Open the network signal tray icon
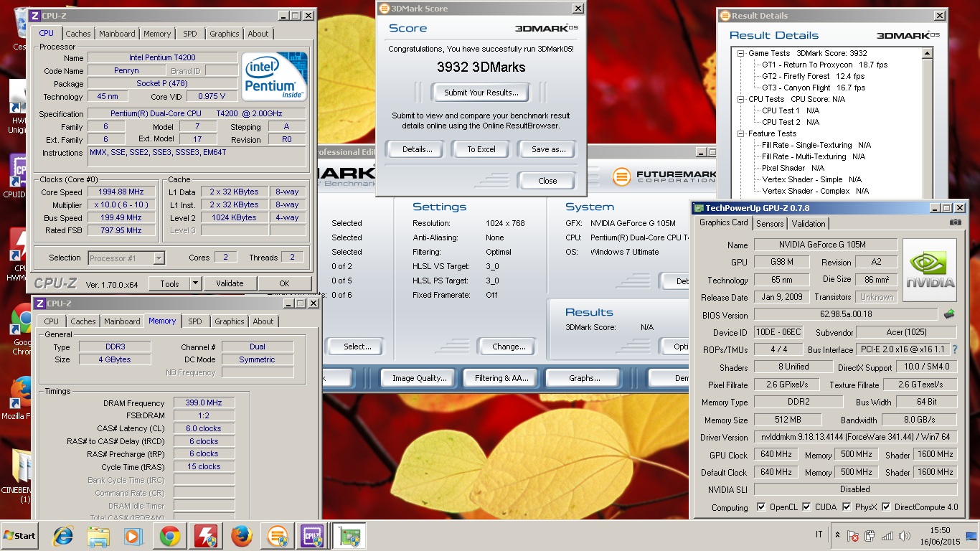980x551 pixels. tap(887, 536)
